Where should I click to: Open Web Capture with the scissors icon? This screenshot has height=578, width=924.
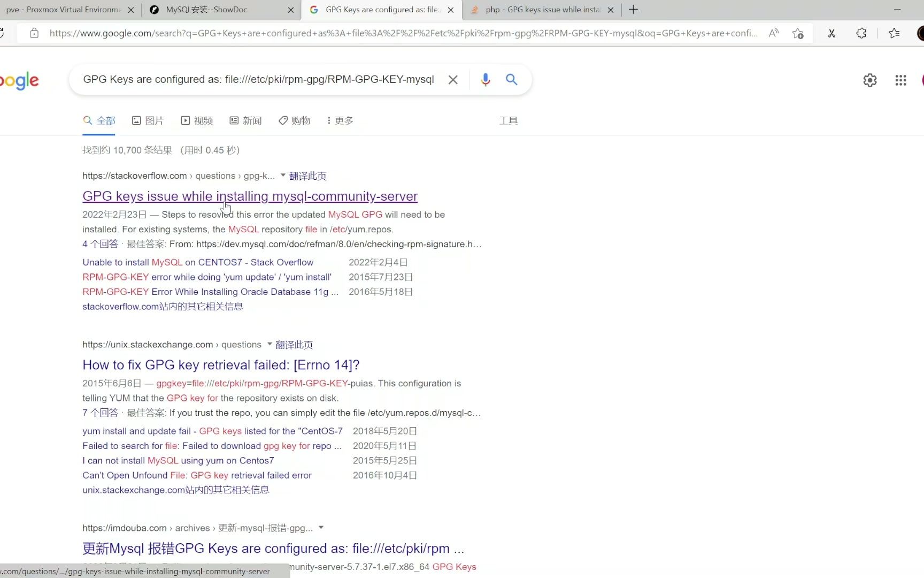(x=831, y=33)
